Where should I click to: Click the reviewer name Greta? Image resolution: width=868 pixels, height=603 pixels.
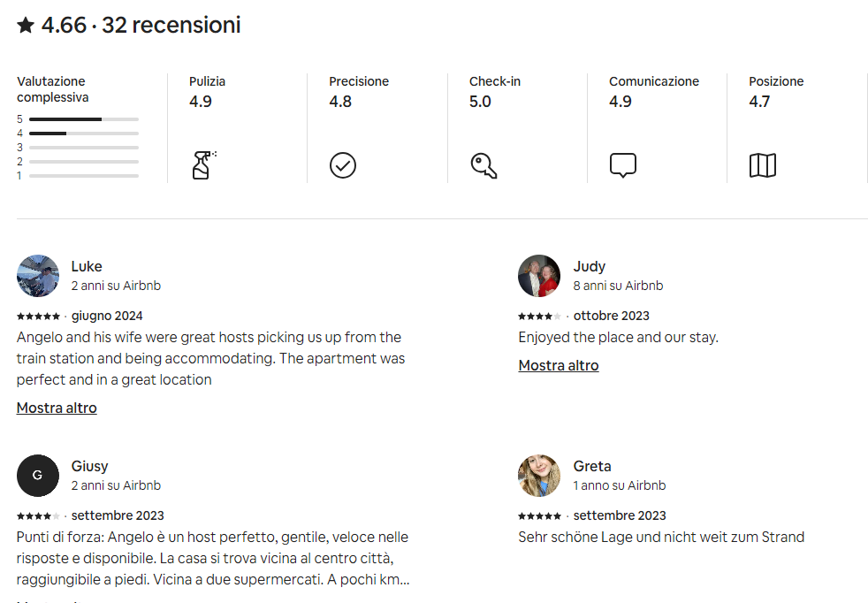(592, 466)
